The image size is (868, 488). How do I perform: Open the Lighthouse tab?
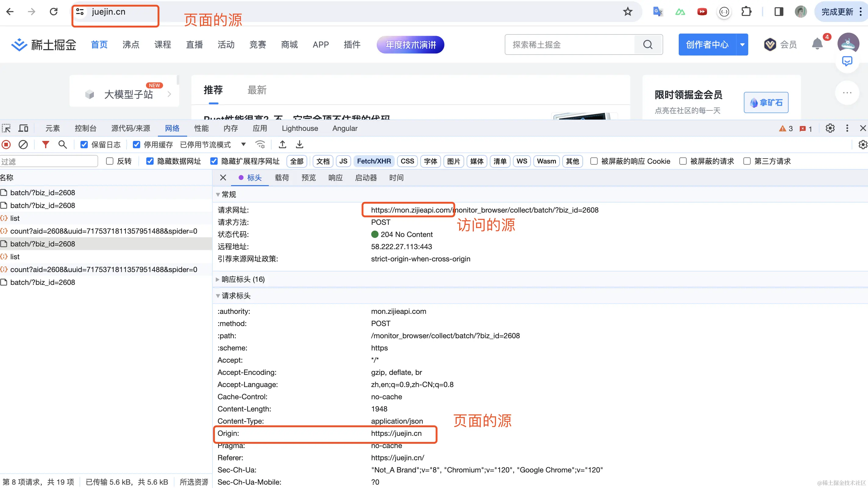point(300,128)
